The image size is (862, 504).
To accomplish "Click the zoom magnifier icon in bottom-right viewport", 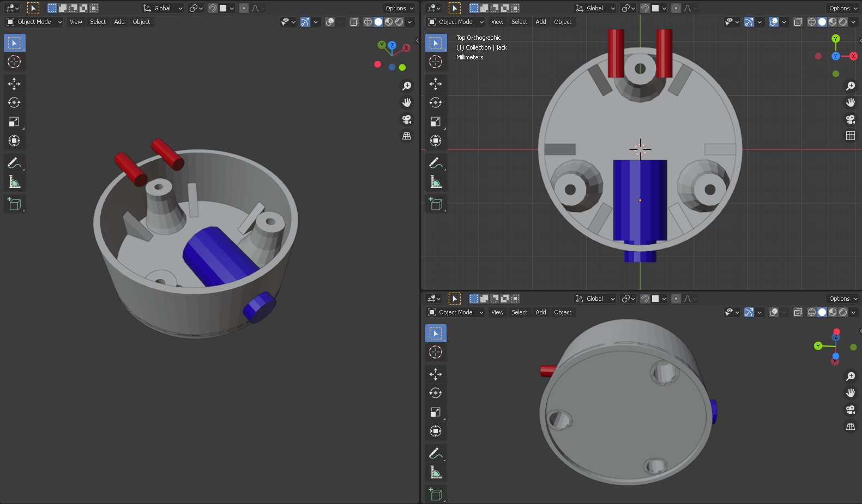I will click(x=851, y=377).
